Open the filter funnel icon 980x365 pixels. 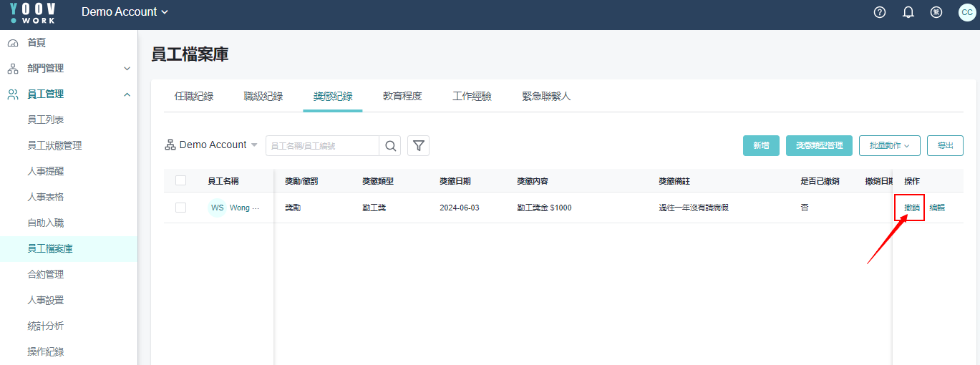coord(418,146)
